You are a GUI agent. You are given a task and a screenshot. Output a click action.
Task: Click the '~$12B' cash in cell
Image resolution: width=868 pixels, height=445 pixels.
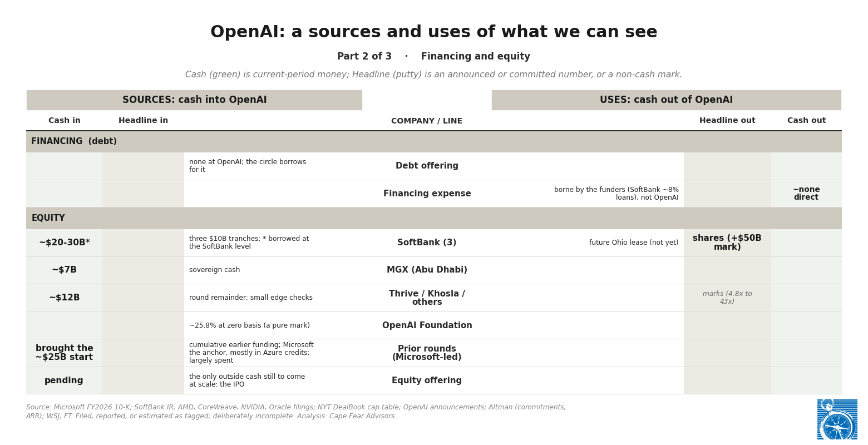pyautogui.click(x=65, y=298)
